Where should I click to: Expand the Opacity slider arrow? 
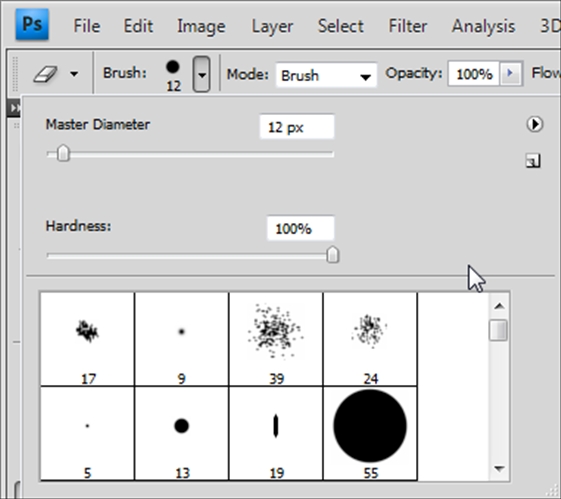511,74
